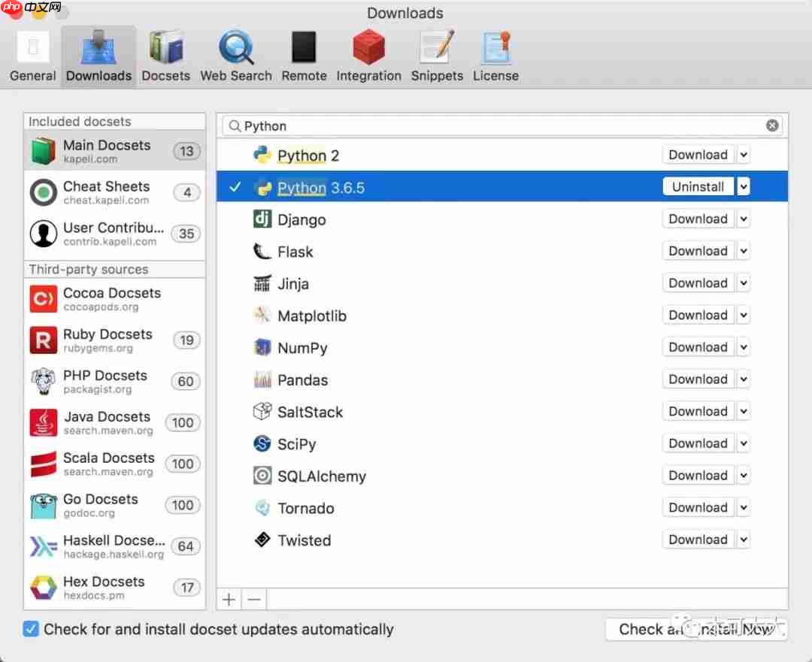This screenshot has height=662, width=812.
Task: Select the Cocoa Docsets icon
Action: click(x=44, y=298)
